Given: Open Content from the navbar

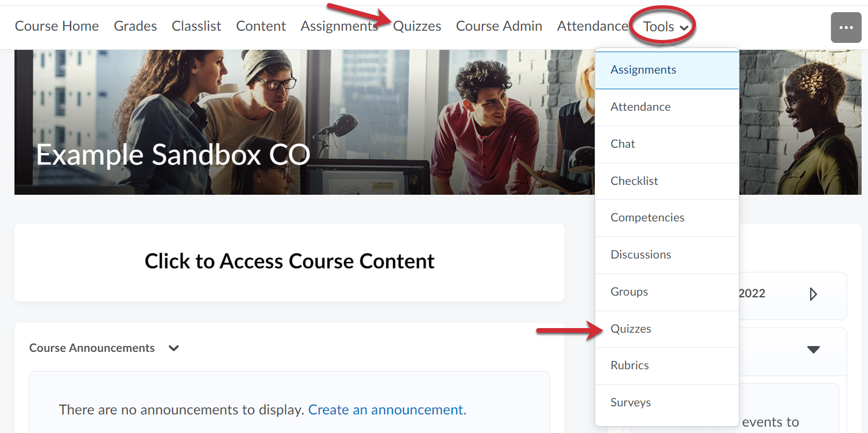Looking at the screenshot, I should click(261, 26).
